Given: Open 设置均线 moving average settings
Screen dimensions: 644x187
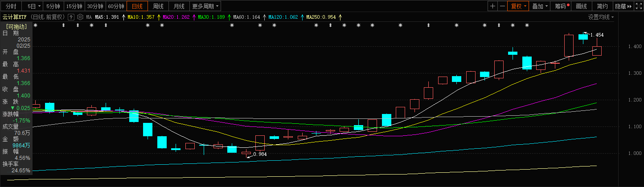Looking at the screenshot, I should coord(600,17).
